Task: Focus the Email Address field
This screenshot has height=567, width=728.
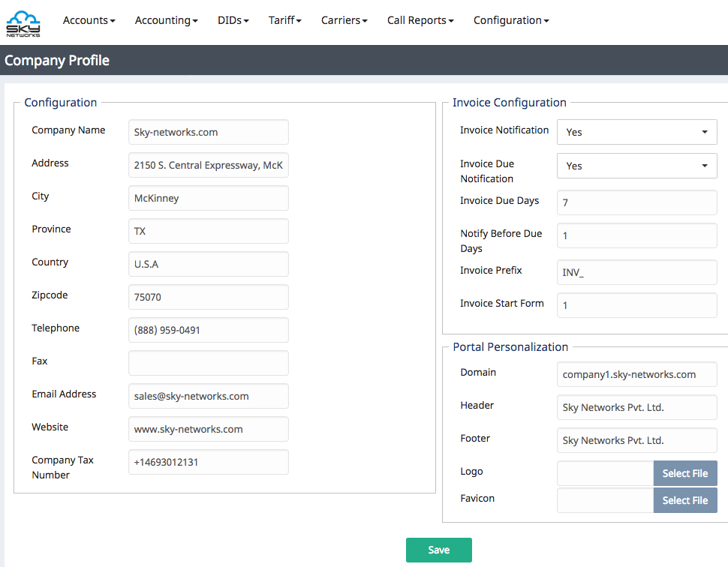Action: (209, 396)
